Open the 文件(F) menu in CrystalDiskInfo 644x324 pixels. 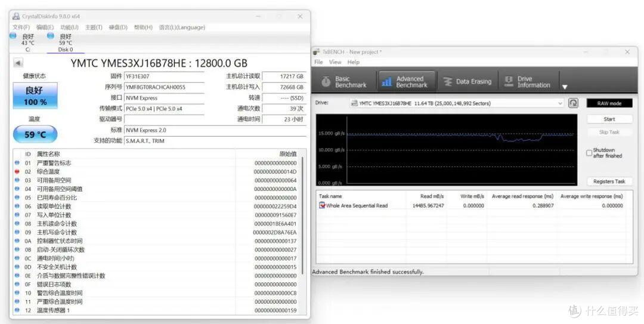click(21, 27)
